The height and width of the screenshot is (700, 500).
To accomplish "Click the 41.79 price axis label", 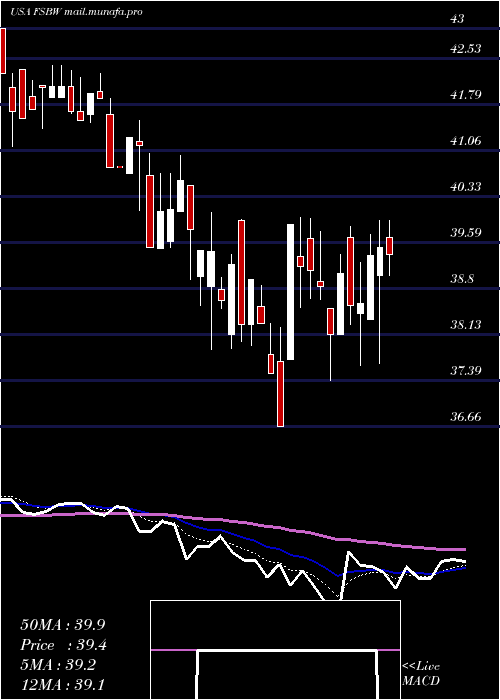I will pyautogui.click(x=466, y=95).
